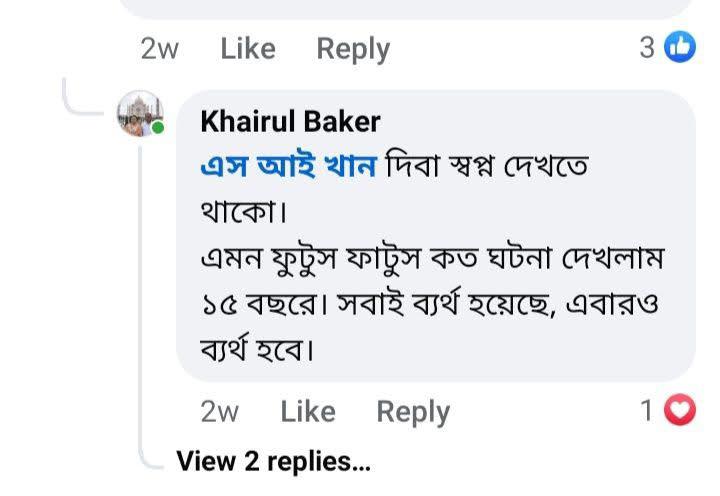Open Khairul Baker's profile picture

pyautogui.click(x=140, y=113)
